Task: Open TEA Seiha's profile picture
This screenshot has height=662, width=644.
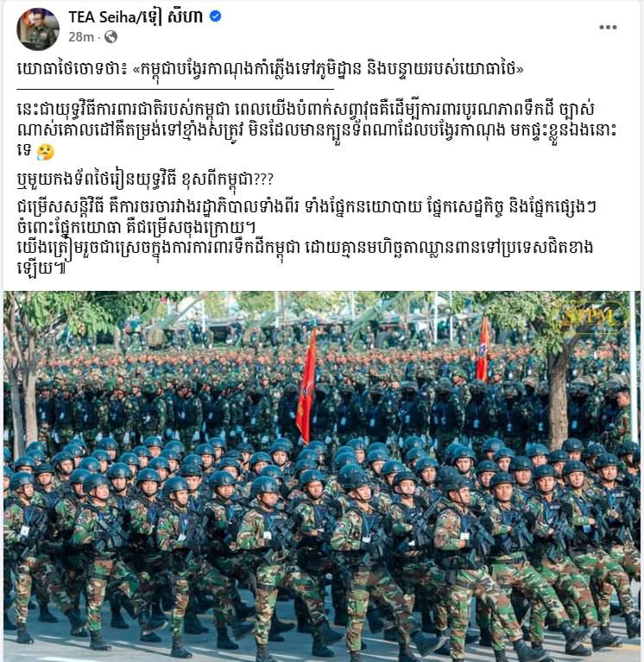Action: [38, 28]
